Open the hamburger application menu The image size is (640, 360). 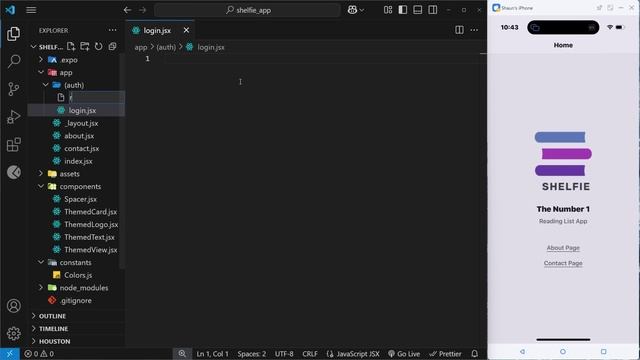[x=31, y=10]
